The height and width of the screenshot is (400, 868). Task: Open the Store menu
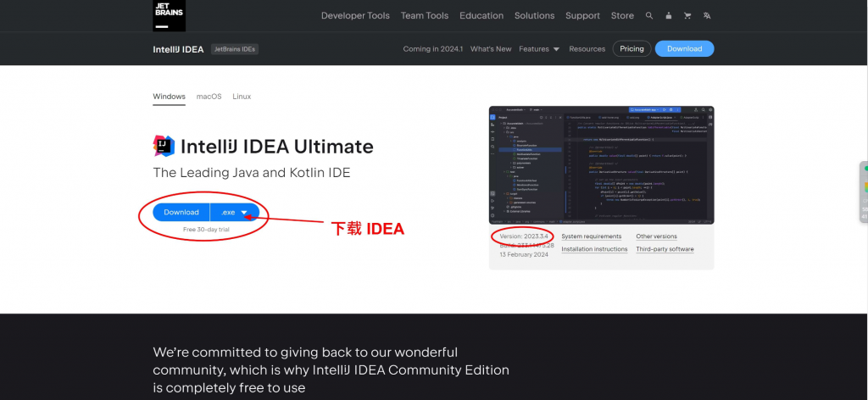[622, 15]
